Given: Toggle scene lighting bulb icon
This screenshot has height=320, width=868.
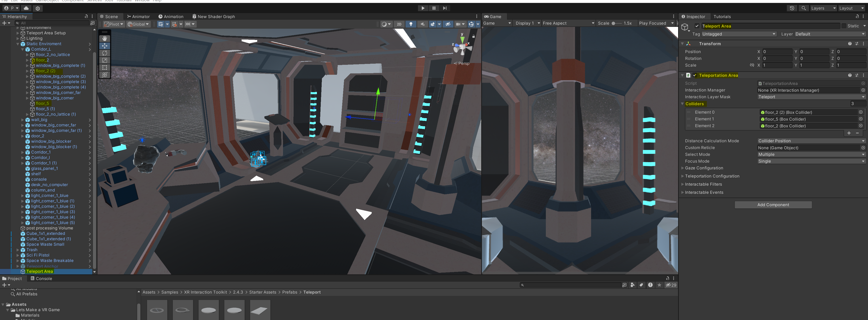Looking at the screenshot, I should tap(411, 24).
